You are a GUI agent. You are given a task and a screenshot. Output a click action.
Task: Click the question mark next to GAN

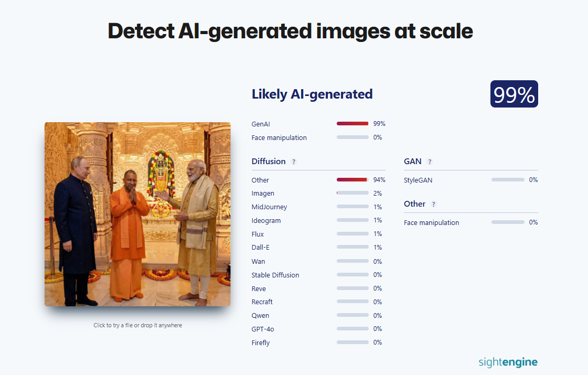(x=430, y=162)
